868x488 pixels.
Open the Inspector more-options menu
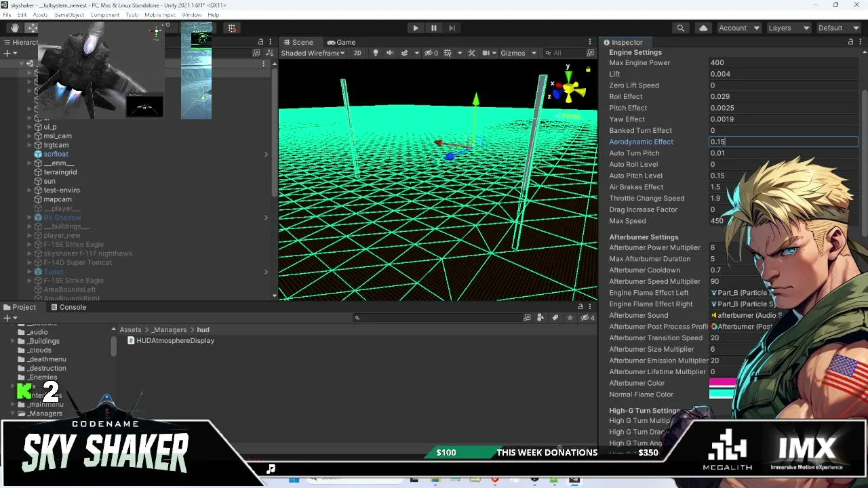(861, 42)
